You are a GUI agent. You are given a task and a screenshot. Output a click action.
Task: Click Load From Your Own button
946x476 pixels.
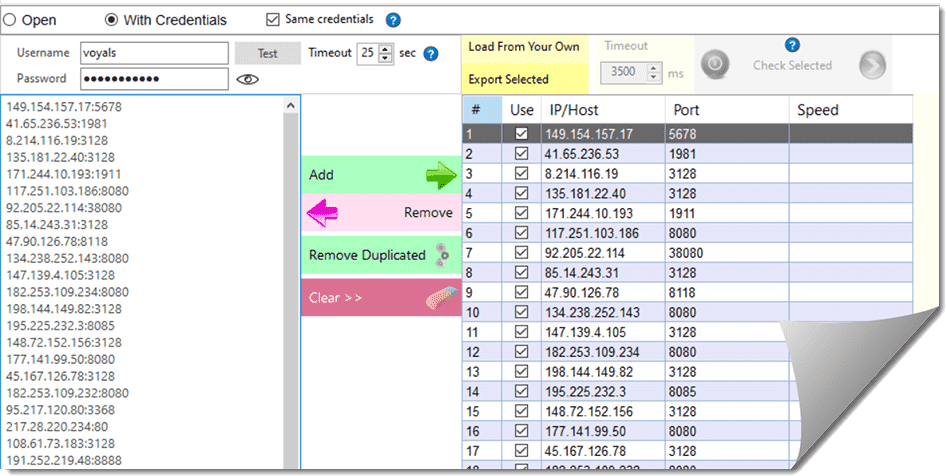(x=523, y=47)
